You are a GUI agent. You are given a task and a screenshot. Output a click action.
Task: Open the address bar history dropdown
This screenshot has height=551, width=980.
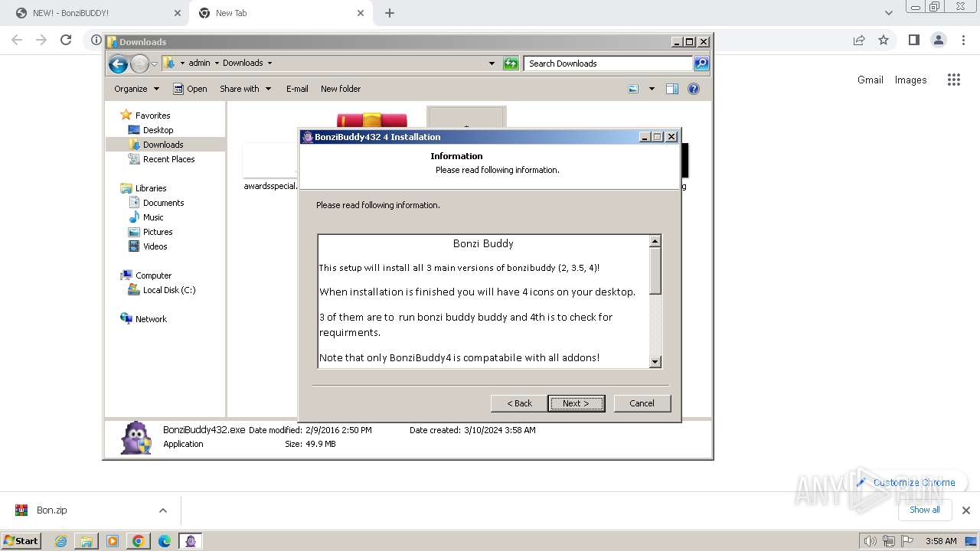click(x=492, y=64)
